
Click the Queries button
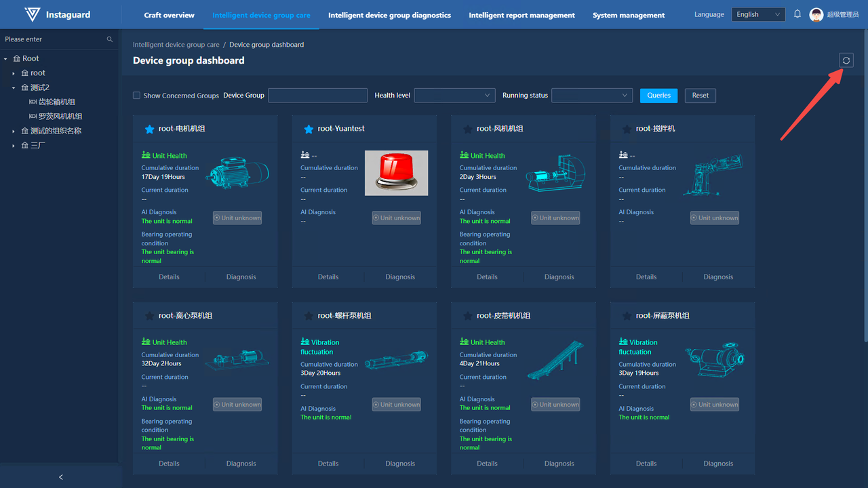(x=658, y=96)
